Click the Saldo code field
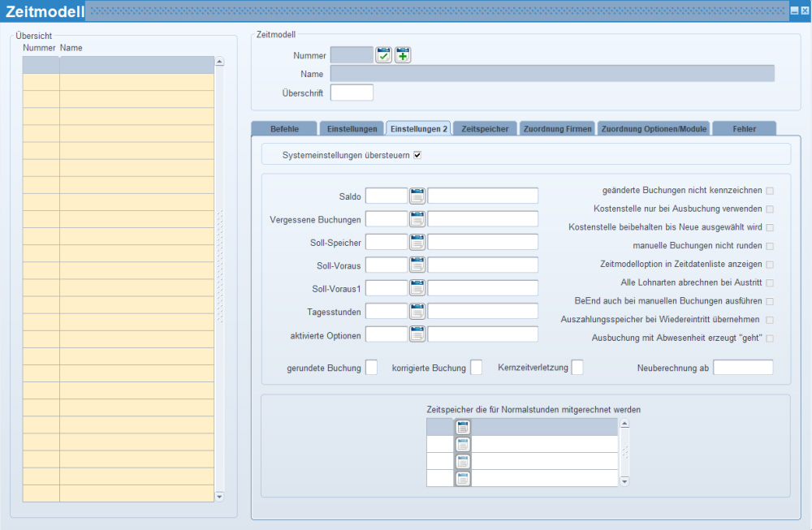The height and width of the screenshot is (530, 812). click(387, 196)
